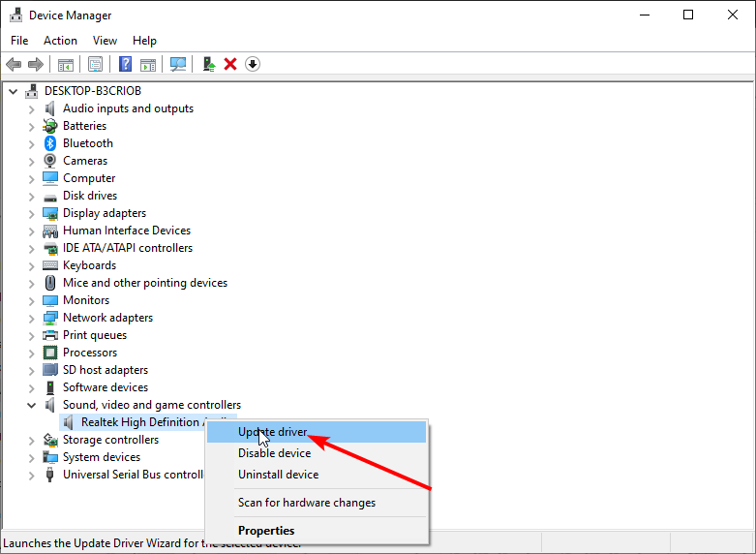Expand Audio inputs and outputs
The image size is (756, 554).
point(31,109)
